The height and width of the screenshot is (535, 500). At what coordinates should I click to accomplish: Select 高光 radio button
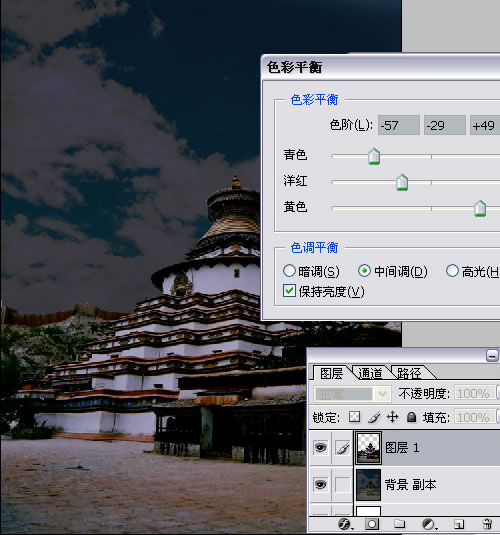coord(452,271)
